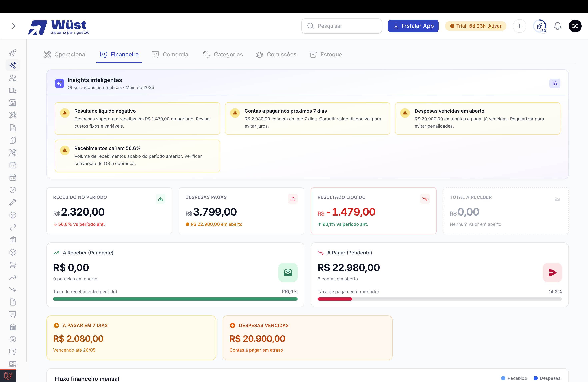The image size is (588, 382).
Task: Click the 56,6% vs período ant. text
Action: click(81, 224)
